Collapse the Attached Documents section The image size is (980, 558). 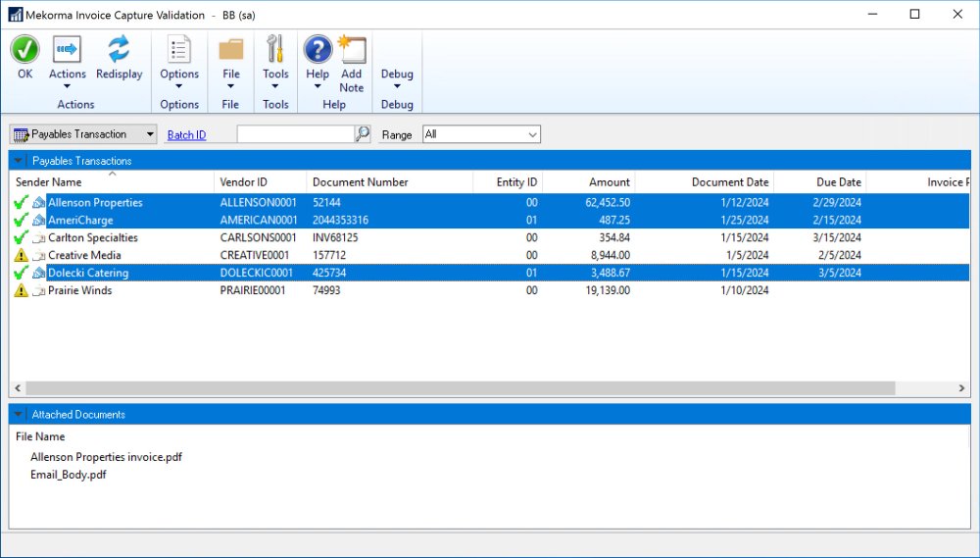pyautogui.click(x=19, y=414)
